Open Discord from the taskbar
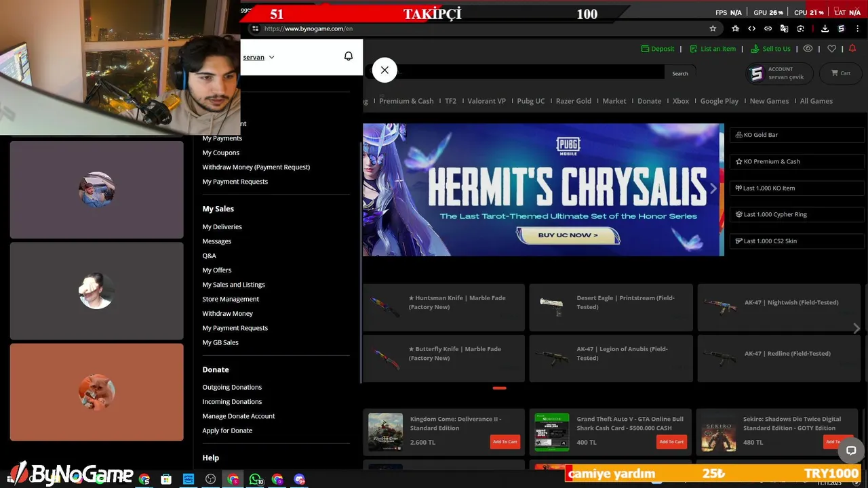Viewport: 868px width, 488px height. [x=300, y=479]
